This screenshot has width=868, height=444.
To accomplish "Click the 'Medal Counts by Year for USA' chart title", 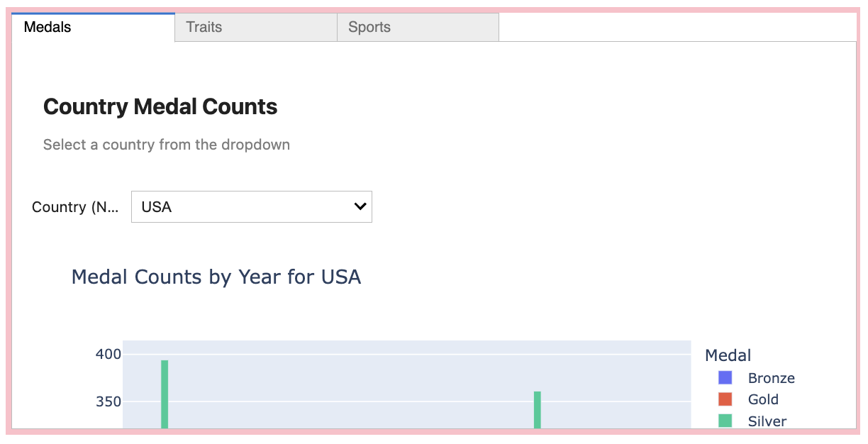I will (216, 277).
